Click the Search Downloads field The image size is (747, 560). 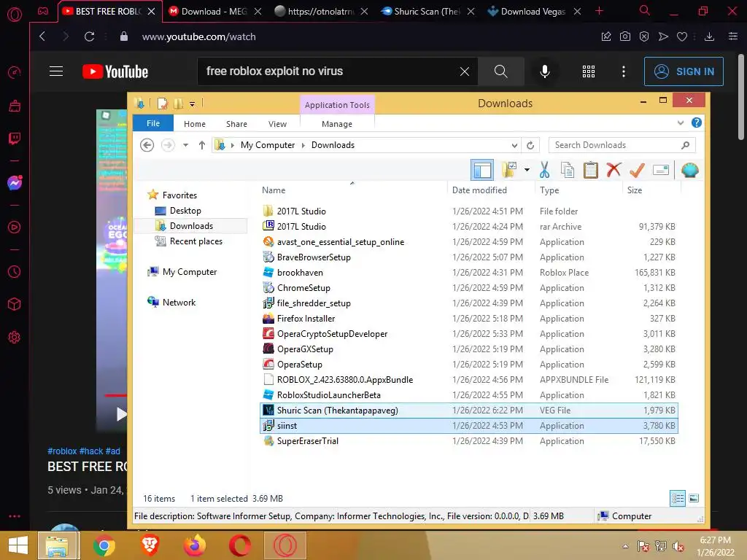(622, 145)
